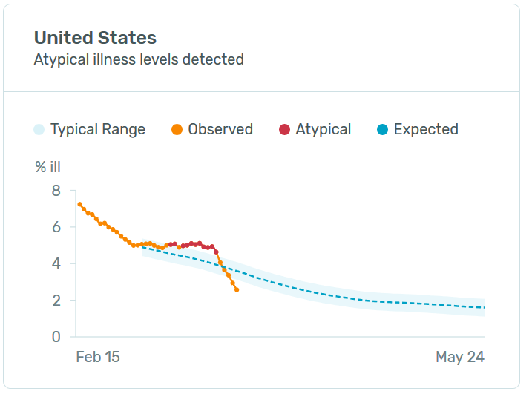Click the May 24 x-axis label
This screenshot has height=397, width=532.
point(460,358)
